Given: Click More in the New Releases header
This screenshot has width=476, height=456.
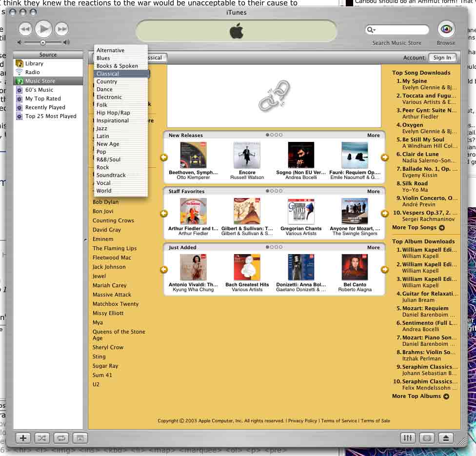Looking at the screenshot, I should click(x=374, y=136).
